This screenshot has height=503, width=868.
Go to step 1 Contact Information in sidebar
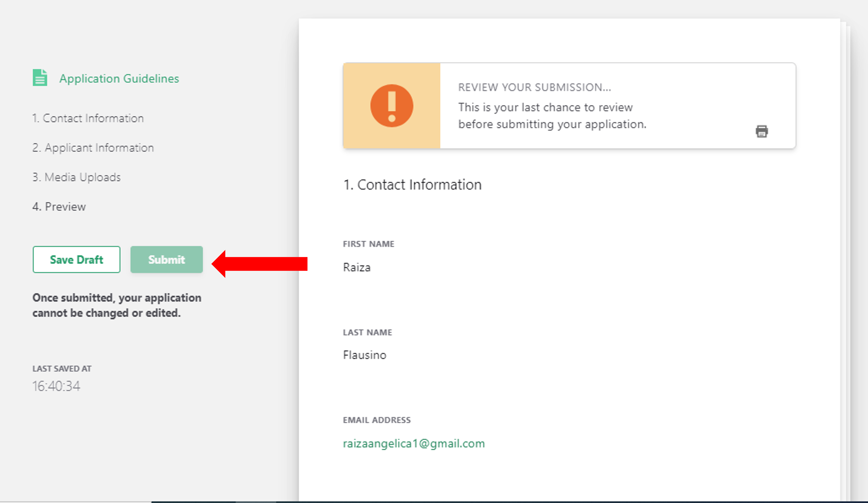click(88, 118)
